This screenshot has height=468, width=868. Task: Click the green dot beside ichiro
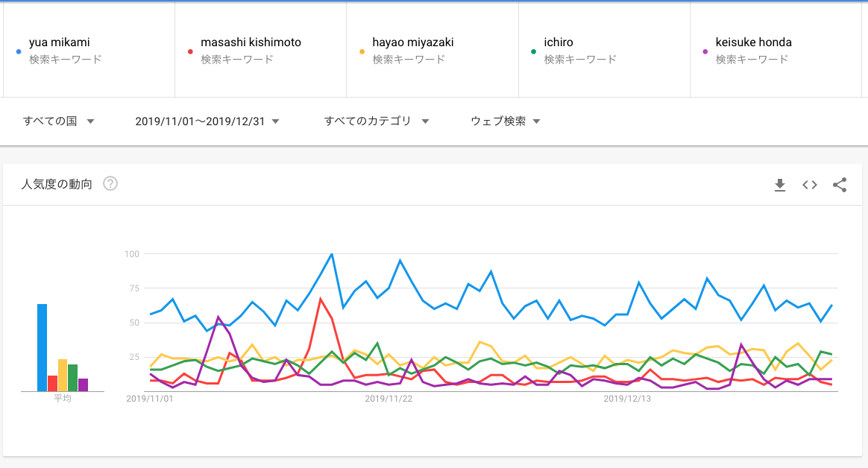click(x=534, y=51)
